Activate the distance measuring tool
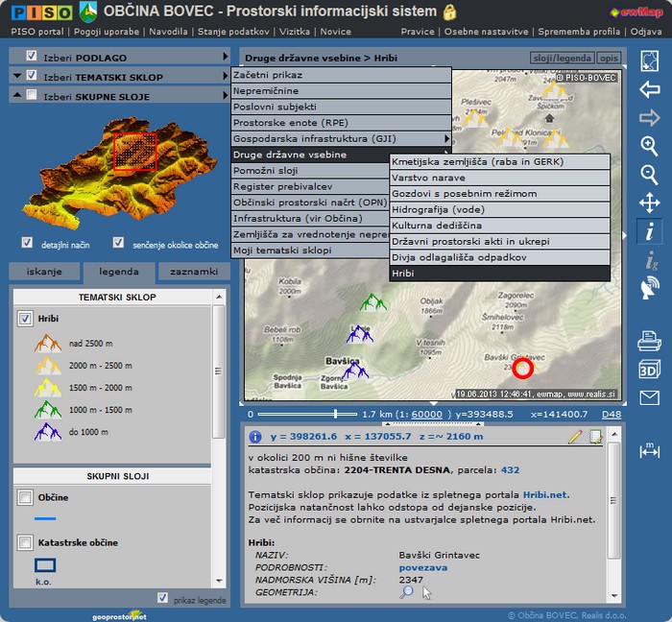The height and width of the screenshot is (622, 672). (650, 448)
